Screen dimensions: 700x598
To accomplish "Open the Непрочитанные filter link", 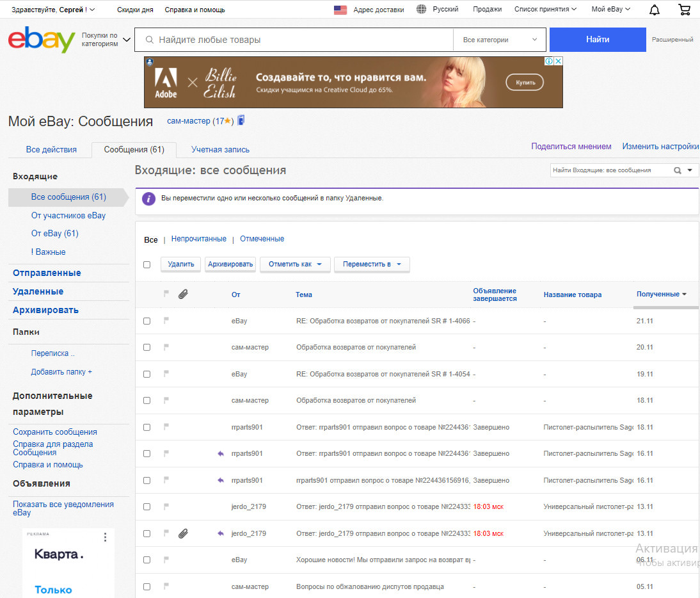I will tap(198, 239).
